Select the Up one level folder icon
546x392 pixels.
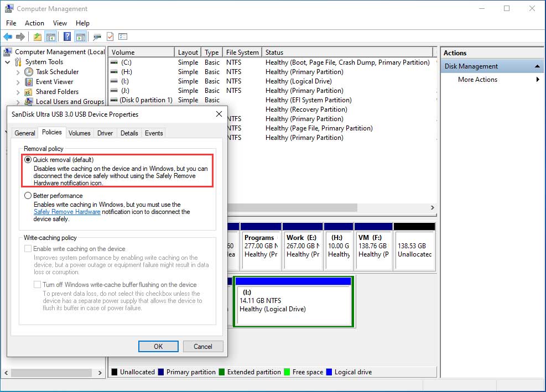tap(37, 36)
